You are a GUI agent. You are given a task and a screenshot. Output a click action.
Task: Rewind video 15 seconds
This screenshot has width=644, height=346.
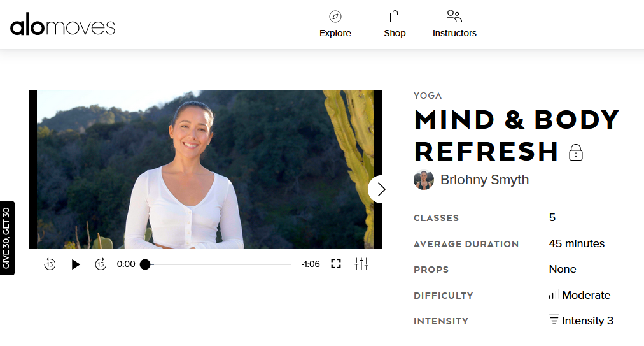point(50,264)
